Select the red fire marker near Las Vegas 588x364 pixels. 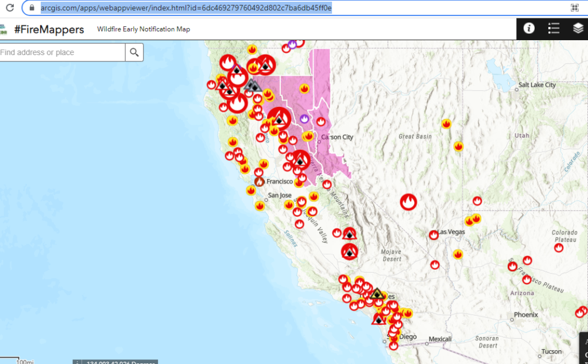click(x=433, y=235)
